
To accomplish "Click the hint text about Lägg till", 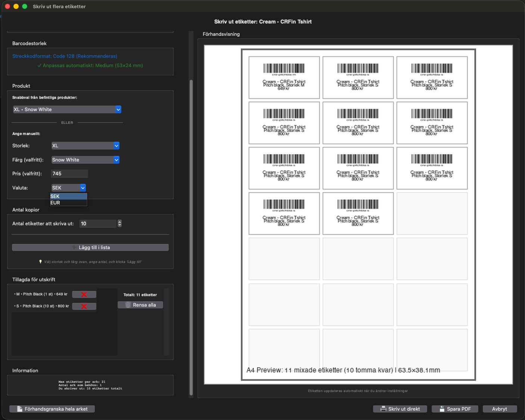I will (90, 262).
